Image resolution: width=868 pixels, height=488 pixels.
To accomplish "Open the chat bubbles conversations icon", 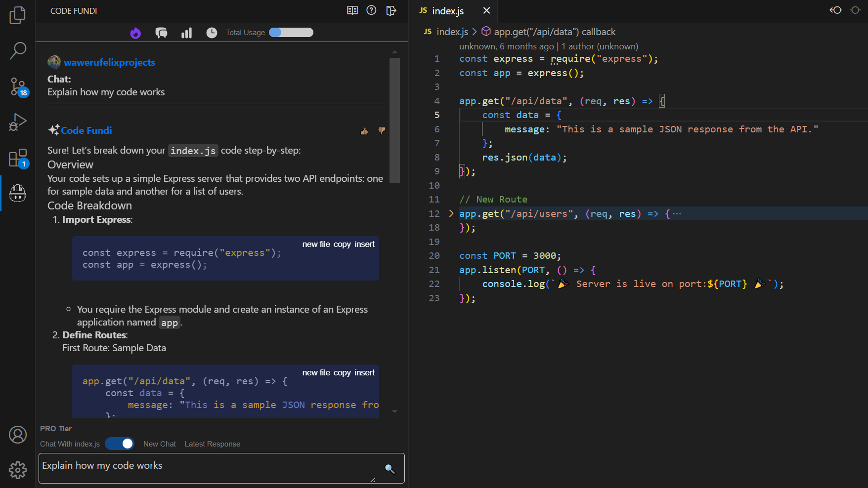I will click(x=161, y=33).
